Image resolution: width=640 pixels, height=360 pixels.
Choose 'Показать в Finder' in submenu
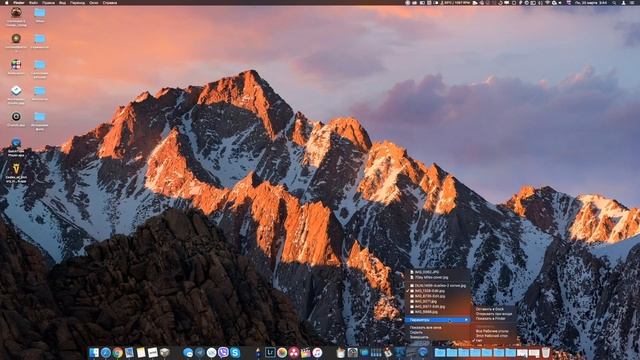coord(491,319)
